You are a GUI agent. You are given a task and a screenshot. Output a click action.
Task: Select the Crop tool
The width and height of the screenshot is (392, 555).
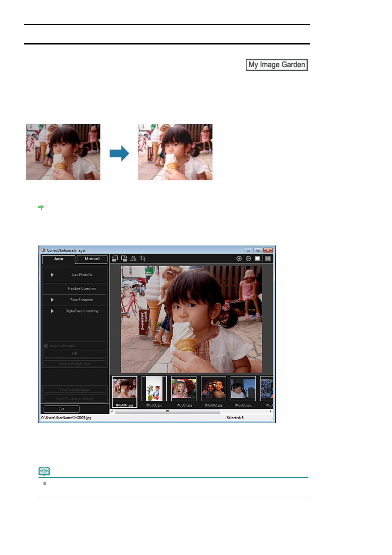[143, 259]
